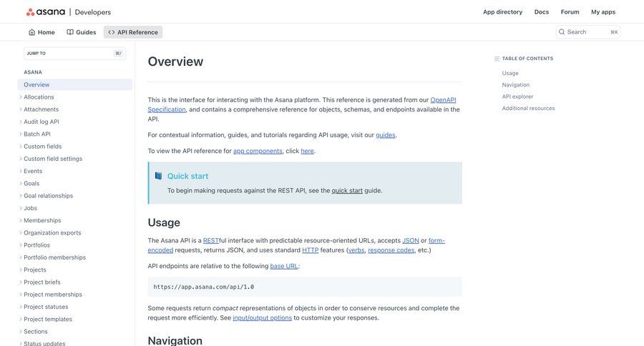Open Project templates in the sidebar

pyautogui.click(x=48, y=319)
